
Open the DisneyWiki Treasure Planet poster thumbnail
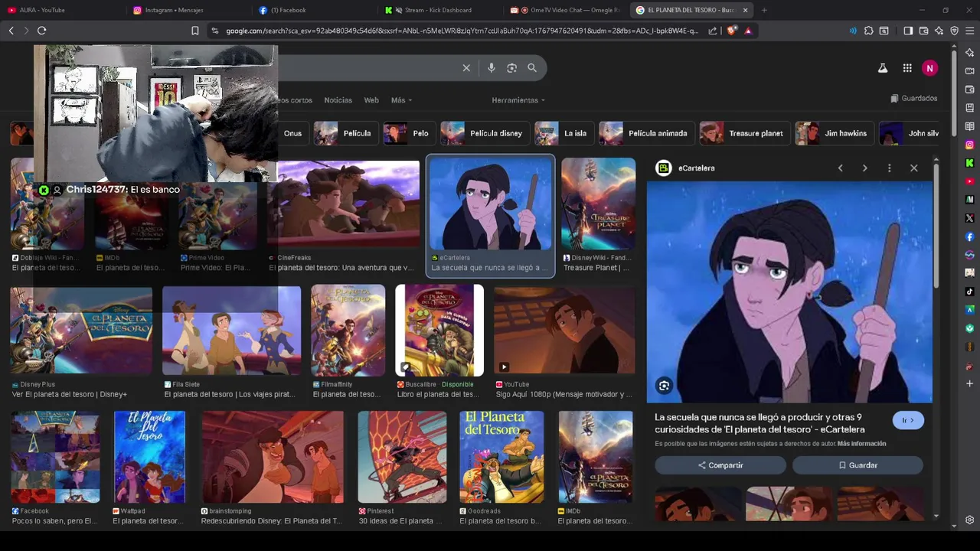[598, 204]
